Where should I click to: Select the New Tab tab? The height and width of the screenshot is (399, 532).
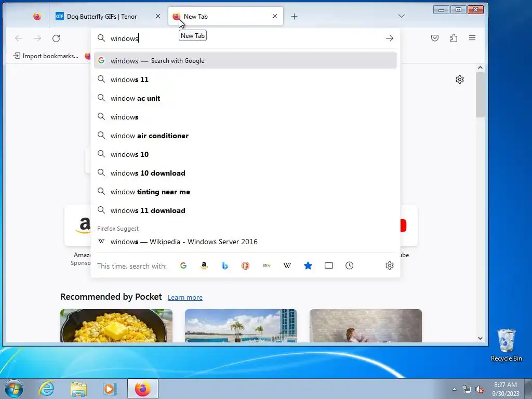[225, 16]
